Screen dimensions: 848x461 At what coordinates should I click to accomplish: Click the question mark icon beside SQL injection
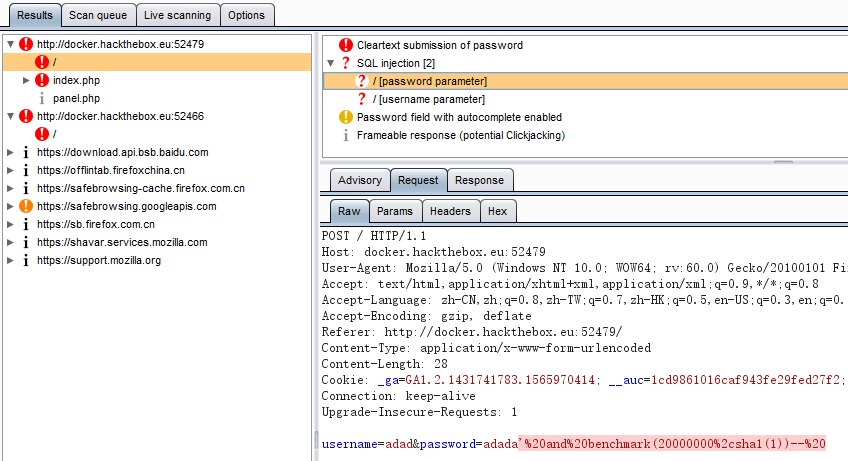pos(346,63)
